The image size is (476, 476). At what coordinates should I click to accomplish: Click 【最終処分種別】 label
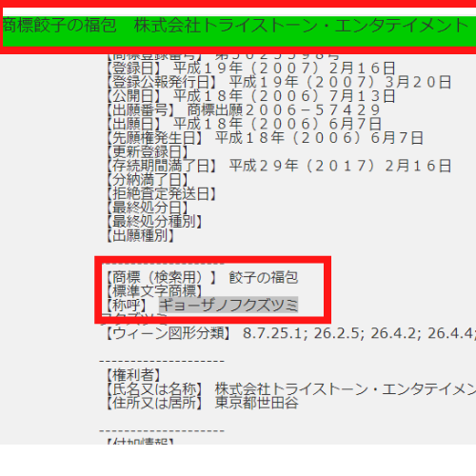point(154,222)
